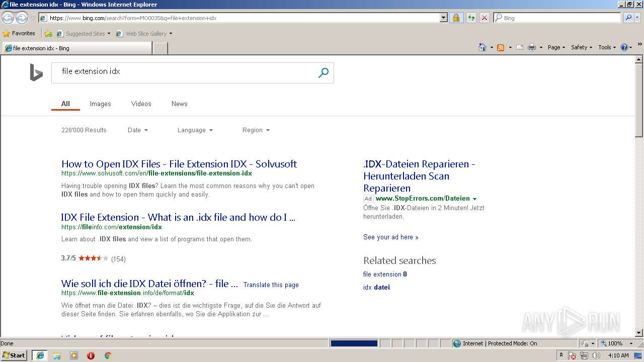
Task: Switch to the News results tab
Action: point(179,104)
